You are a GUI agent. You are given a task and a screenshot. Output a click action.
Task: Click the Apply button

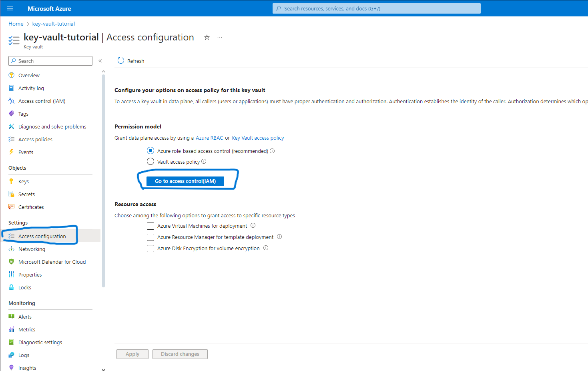tap(132, 354)
